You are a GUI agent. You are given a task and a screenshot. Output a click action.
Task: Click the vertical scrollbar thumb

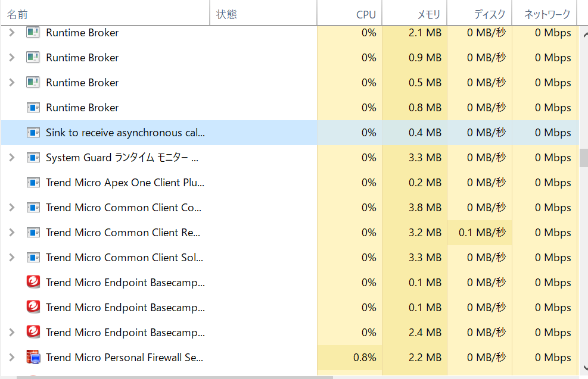tap(583, 158)
